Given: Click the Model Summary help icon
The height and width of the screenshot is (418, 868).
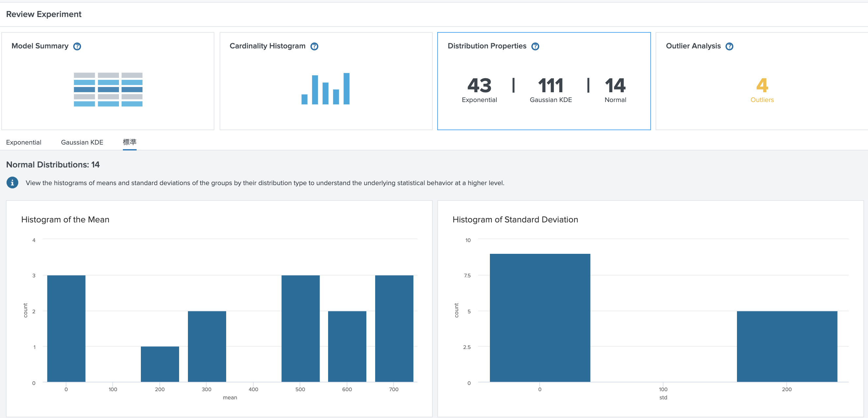Looking at the screenshot, I should (77, 46).
